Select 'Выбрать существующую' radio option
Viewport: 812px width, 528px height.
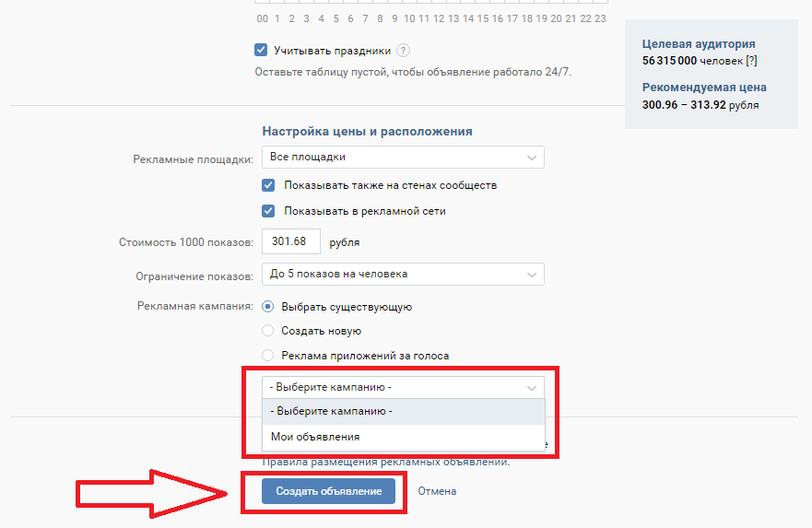pos(268,307)
